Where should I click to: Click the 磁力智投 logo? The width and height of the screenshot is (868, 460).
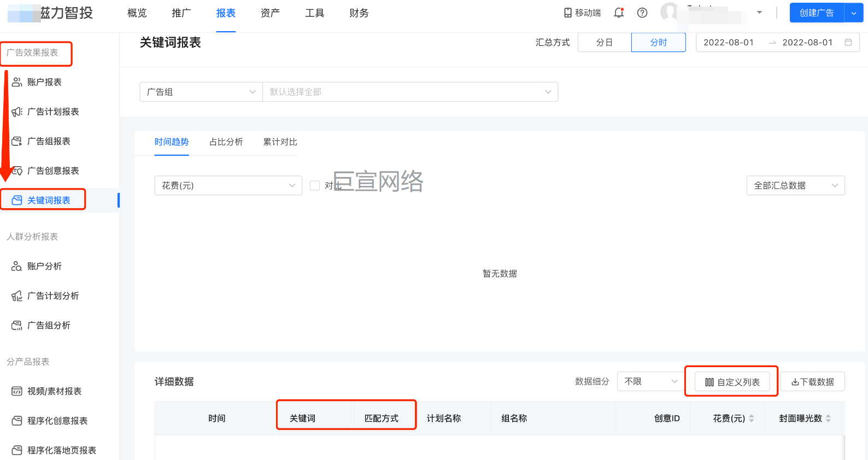click(x=50, y=13)
